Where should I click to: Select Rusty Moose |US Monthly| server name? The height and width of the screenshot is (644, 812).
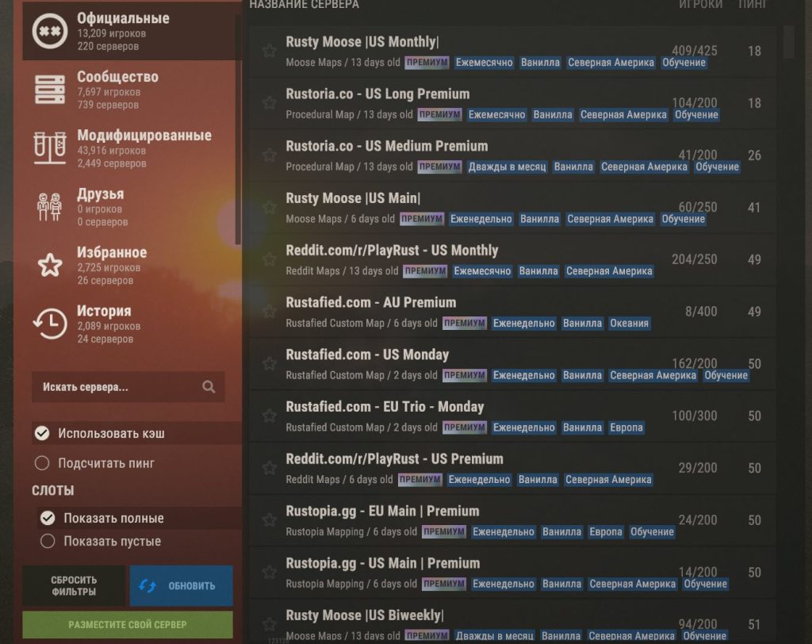point(362,41)
